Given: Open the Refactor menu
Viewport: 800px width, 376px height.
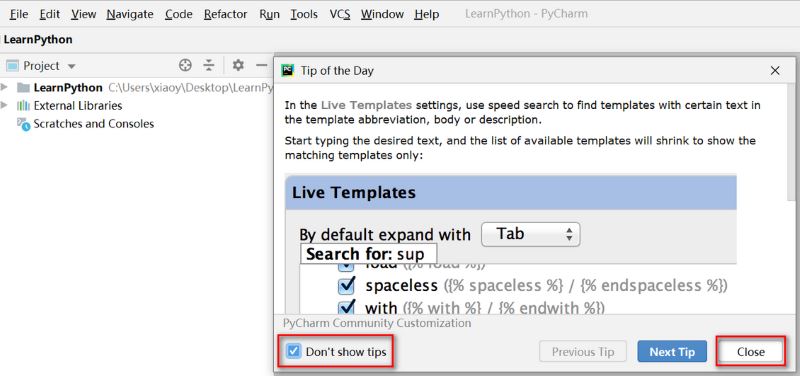Looking at the screenshot, I should point(226,14).
